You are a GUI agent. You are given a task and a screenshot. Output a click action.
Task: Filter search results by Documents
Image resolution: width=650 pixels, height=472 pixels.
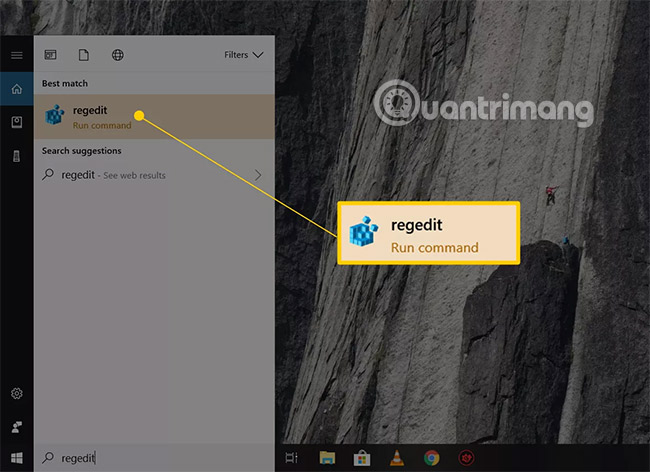coord(84,55)
